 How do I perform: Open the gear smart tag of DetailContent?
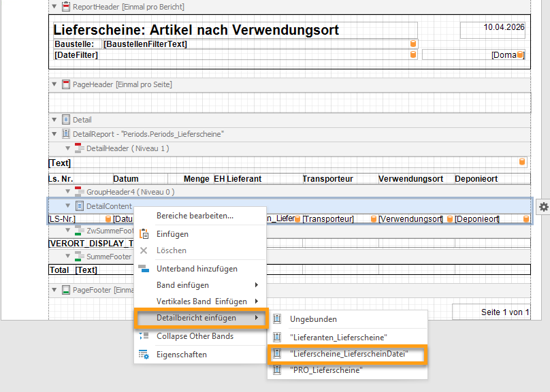(544, 207)
